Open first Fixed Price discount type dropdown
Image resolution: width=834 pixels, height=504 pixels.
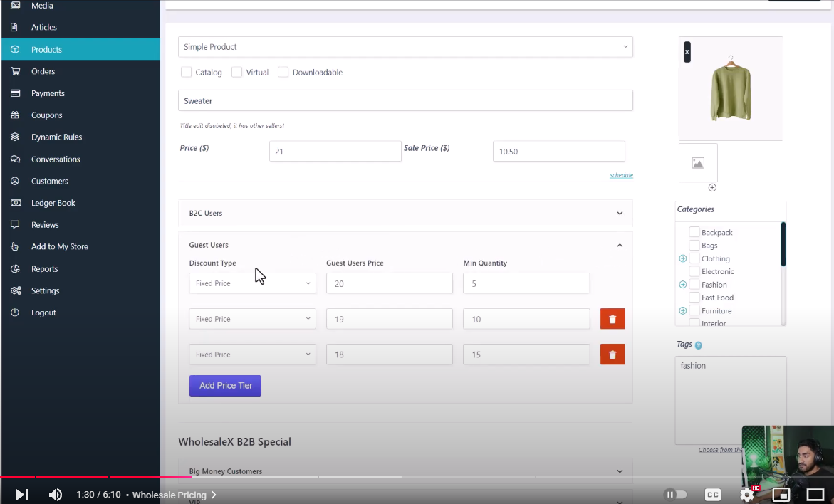pyautogui.click(x=252, y=283)
